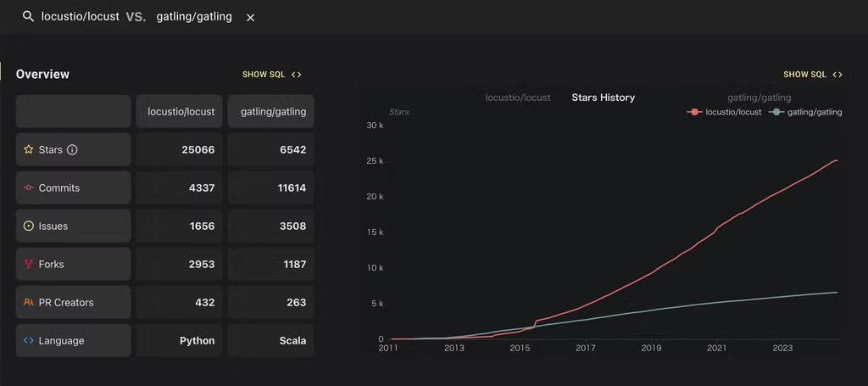Click the PR Creators row label
The image size is (868, 386).
click(66, 302)
